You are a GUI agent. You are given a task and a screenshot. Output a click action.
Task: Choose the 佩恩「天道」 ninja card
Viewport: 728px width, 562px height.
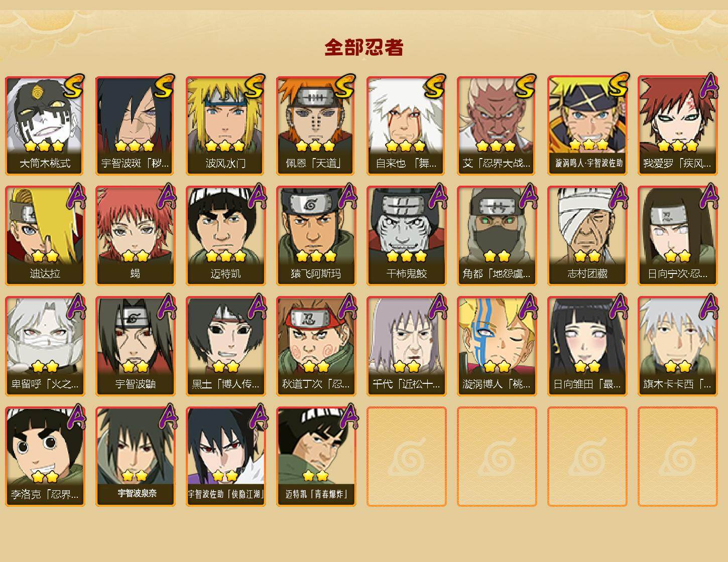click(x=316, y=125)
